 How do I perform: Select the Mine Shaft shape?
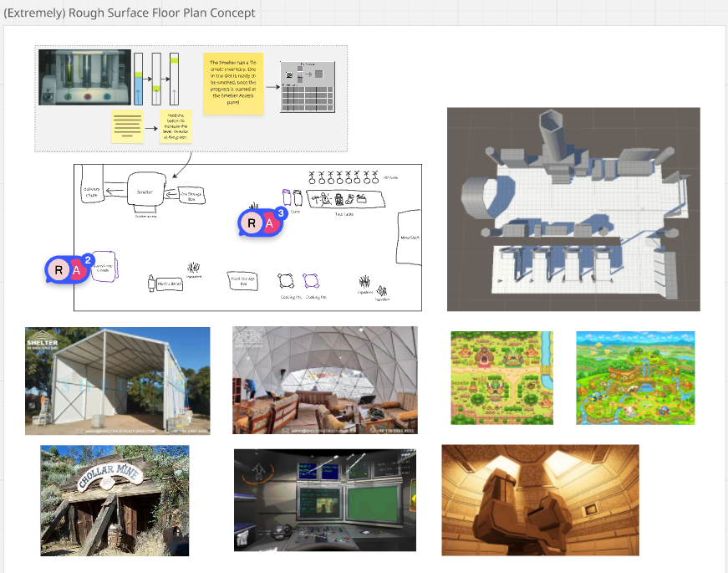[410, 237]
